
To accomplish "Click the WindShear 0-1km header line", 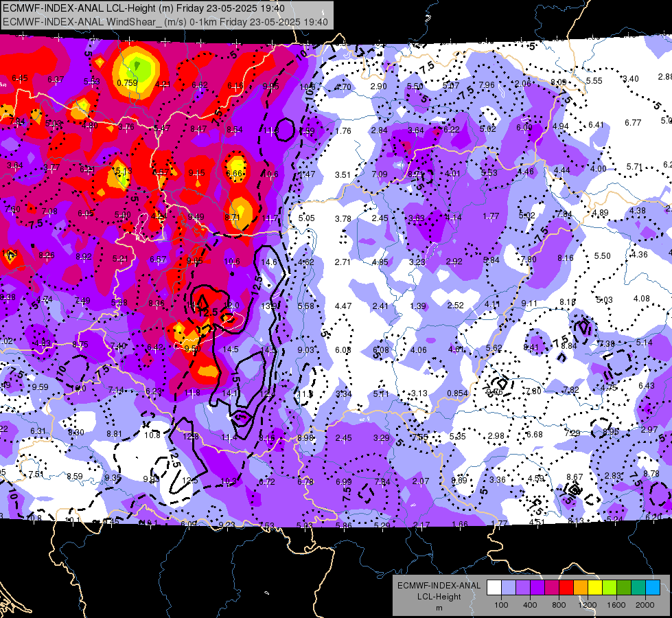I will 165,22.
